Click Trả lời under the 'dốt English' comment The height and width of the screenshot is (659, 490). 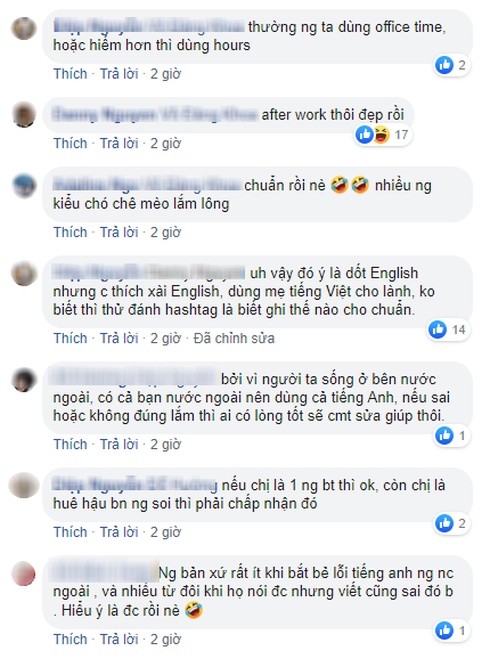click(x=119, y=338)
